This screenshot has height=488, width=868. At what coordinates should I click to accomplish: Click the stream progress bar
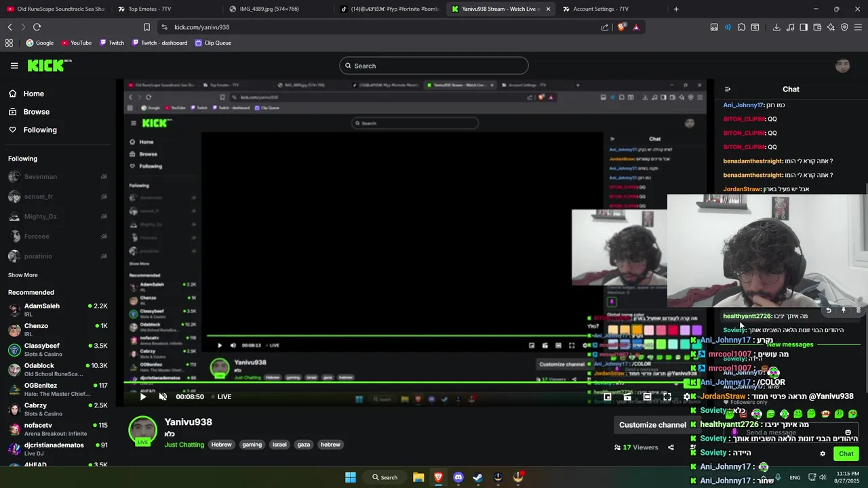pos(414,384)
